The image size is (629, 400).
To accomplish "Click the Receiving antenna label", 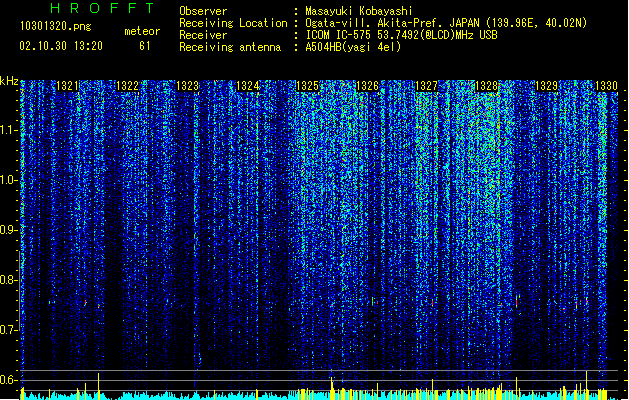I will pos(230,47).
